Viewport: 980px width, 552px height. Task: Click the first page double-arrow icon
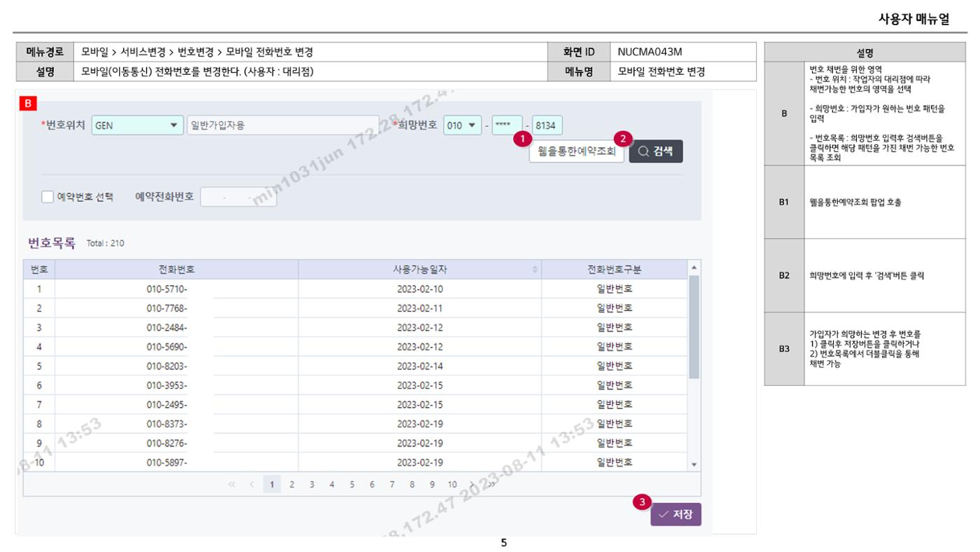coord(232,484)
